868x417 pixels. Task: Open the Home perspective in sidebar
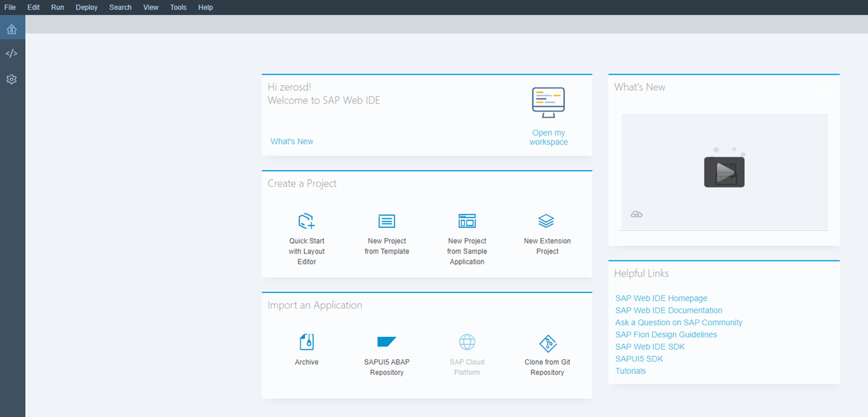tap(12, 28)
